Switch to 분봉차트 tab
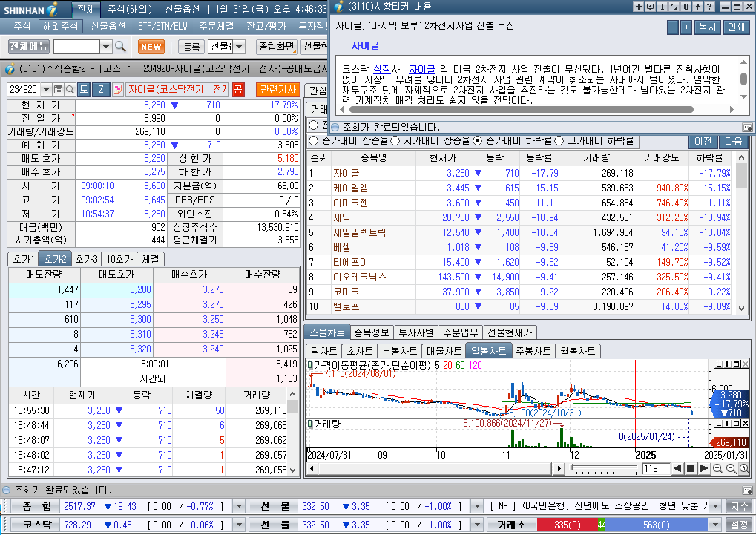Screen dimensions: 756x535 point(400,351)
